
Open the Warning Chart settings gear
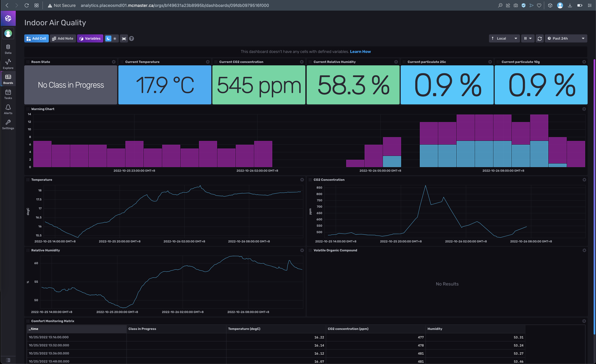click(584, 109)
